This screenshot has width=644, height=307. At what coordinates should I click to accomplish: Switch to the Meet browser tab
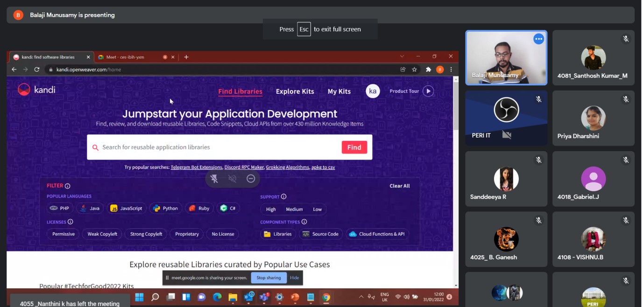tap(125, 57)
